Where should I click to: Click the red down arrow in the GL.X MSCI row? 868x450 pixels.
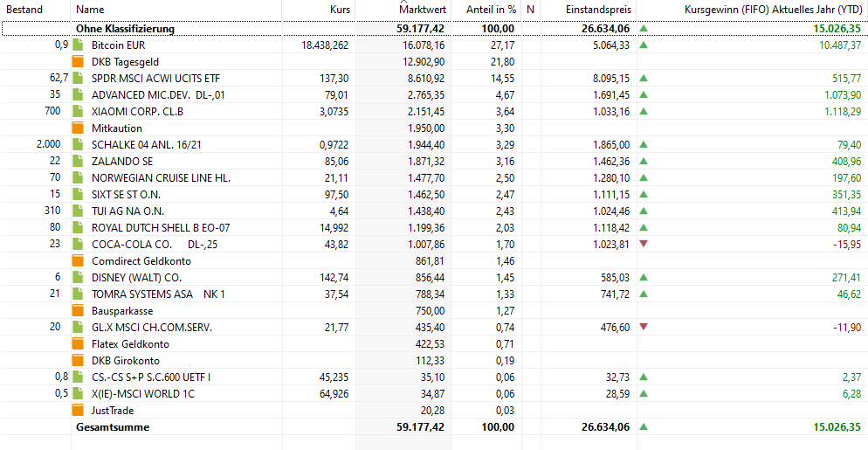pos(644,327)
